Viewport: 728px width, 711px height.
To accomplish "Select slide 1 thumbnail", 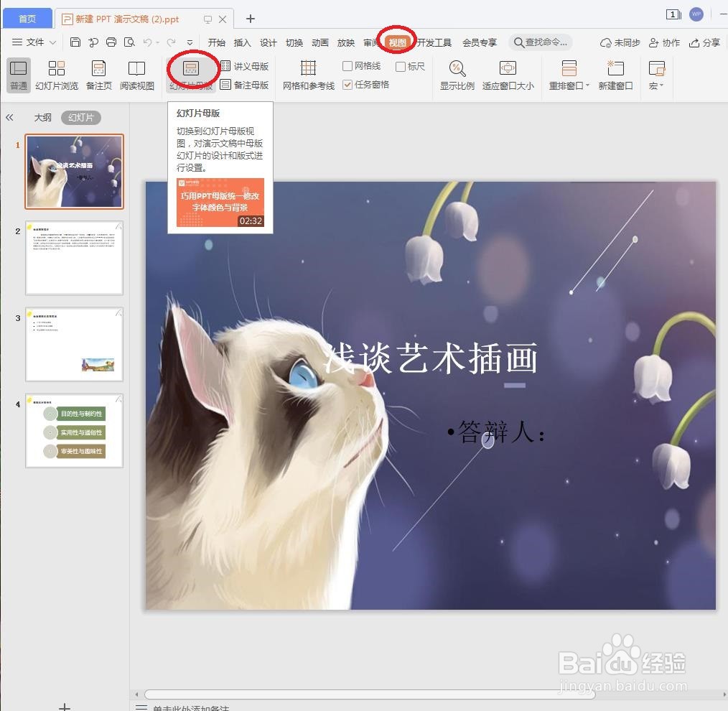I will click(x=74, y=172).
